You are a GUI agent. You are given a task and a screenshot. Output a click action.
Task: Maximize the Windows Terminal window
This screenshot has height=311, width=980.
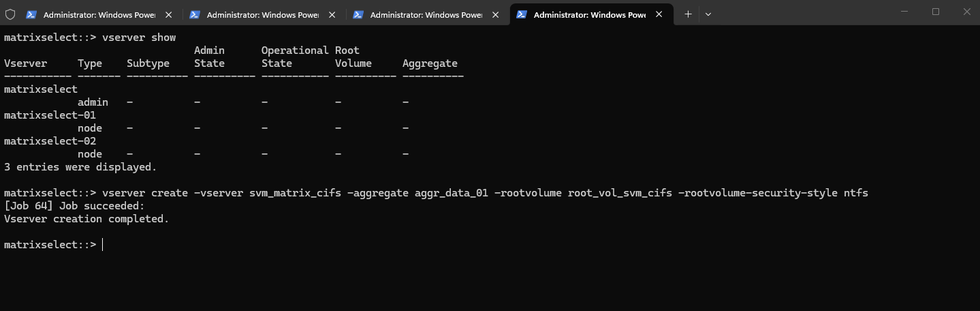(x=936, y=12)
